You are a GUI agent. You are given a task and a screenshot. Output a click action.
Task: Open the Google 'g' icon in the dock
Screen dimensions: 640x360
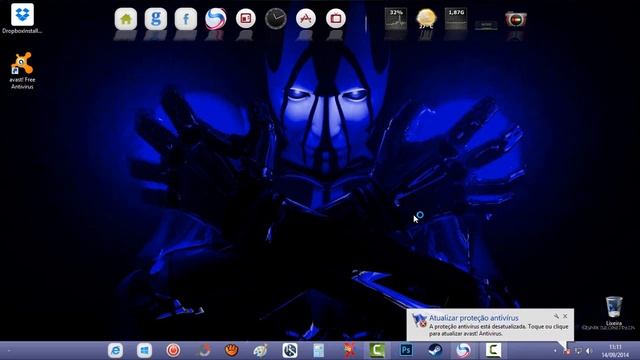156,19
